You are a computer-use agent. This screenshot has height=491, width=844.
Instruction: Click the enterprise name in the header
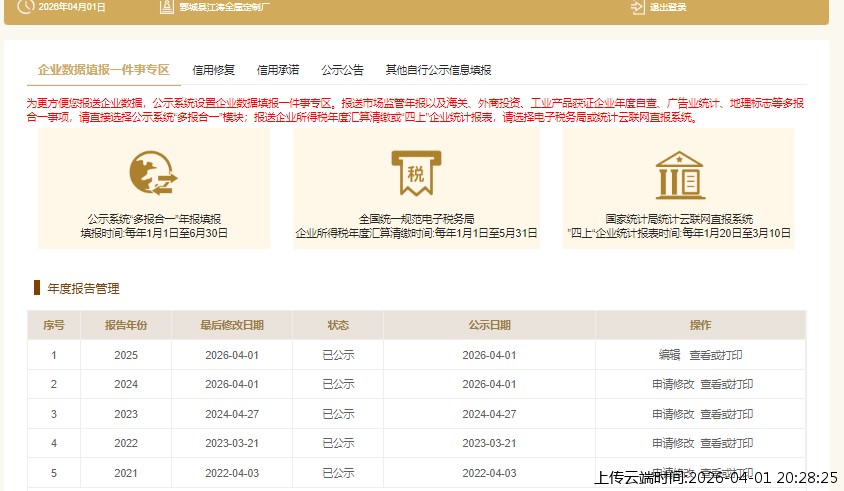225,7
